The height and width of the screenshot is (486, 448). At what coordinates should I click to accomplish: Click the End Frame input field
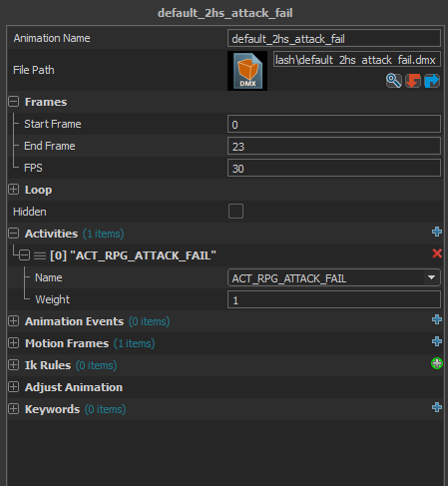334,146
